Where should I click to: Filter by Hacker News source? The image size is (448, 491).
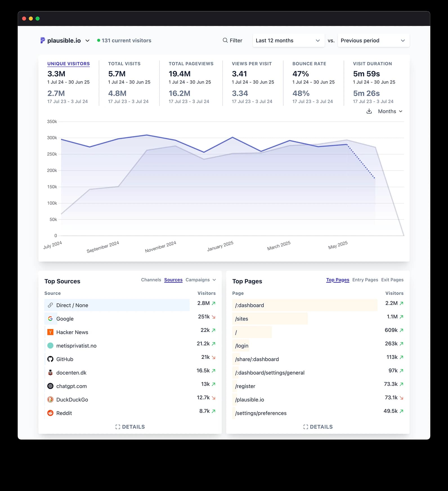click(72, 332)
